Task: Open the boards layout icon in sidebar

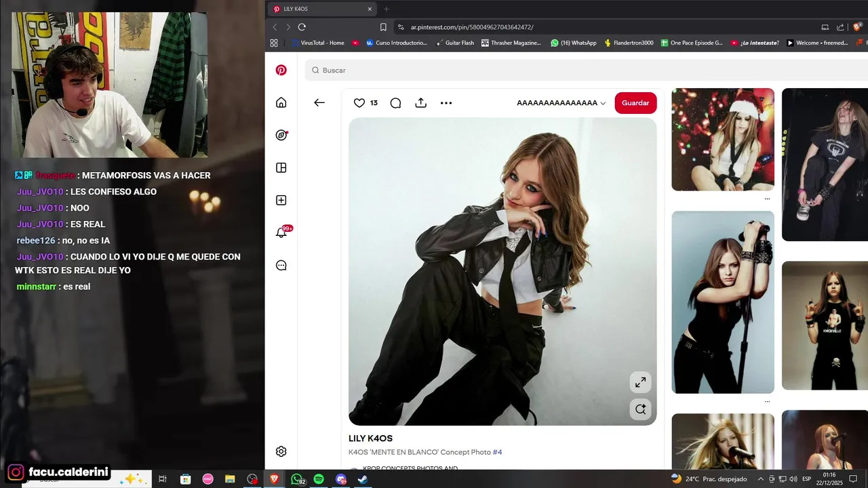Action: click(281, 167)
